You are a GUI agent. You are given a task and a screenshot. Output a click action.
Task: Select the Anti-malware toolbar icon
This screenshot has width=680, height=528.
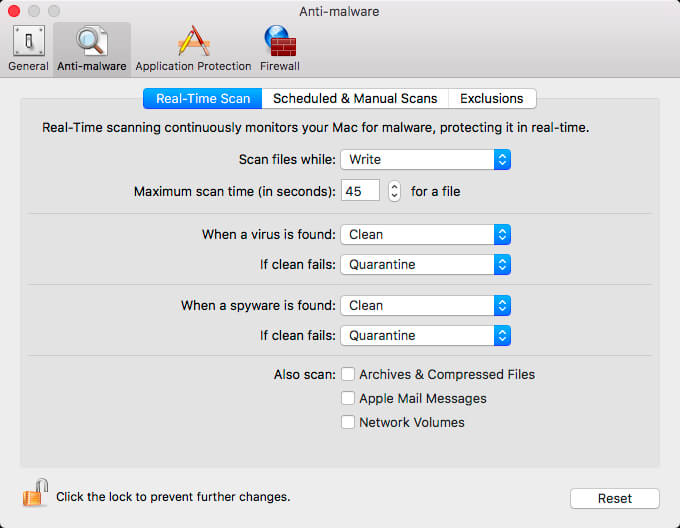[91, 48]
